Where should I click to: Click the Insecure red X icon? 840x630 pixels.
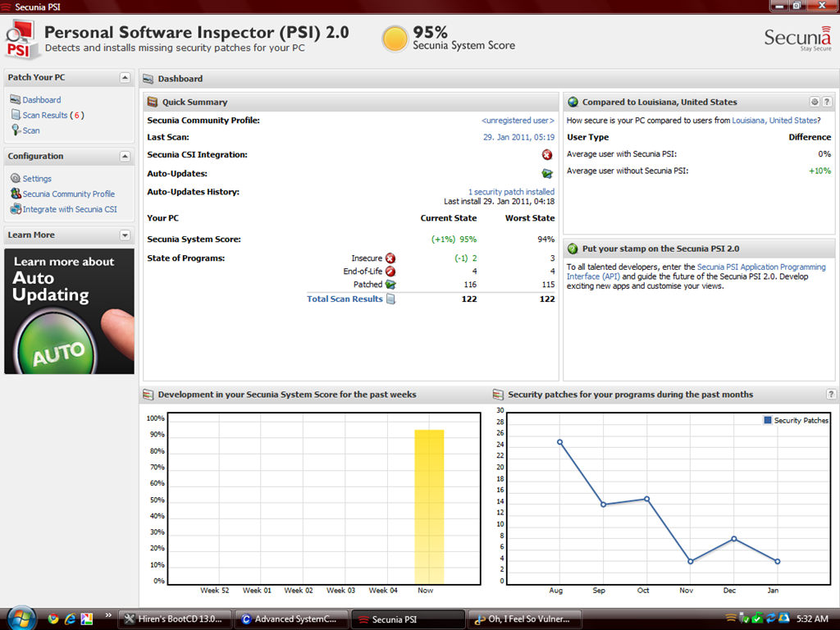coord(390,258)
